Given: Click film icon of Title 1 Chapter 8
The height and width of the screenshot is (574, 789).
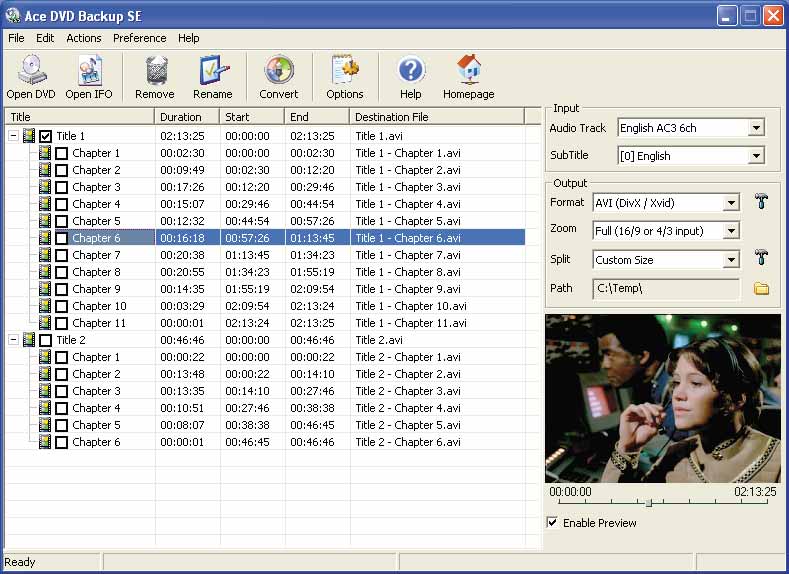Looking at the screenshot, I should (x=45, y=272).
